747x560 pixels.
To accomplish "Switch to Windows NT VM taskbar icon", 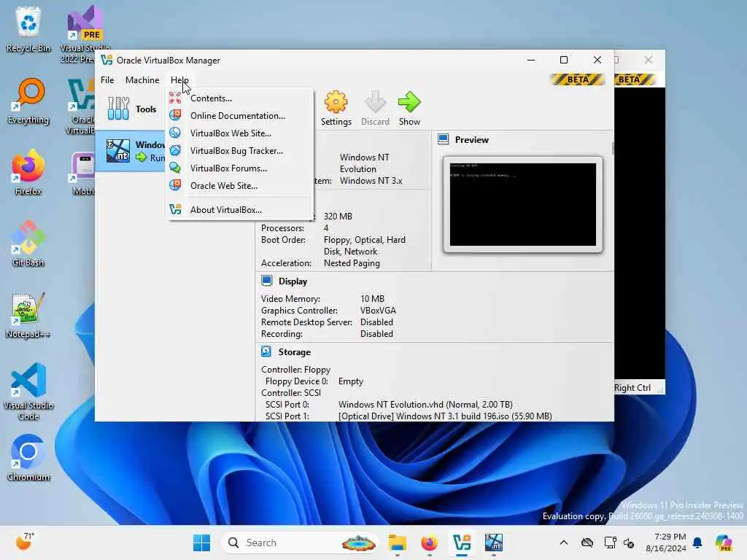I will pyautogui.click(x=494, y=542).
